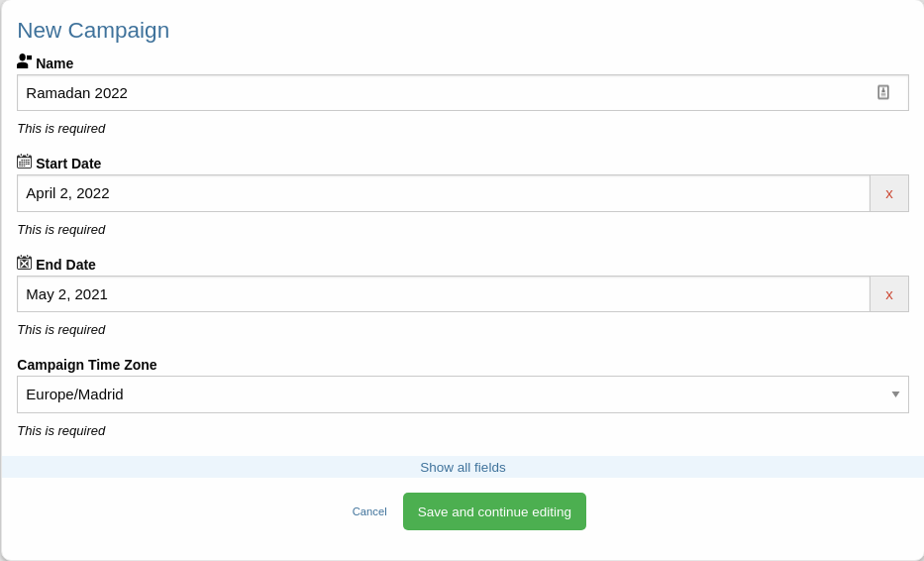Click Save and continue editing
The width and height of the screenshot is (924, 561).
[x=494, y=511]
